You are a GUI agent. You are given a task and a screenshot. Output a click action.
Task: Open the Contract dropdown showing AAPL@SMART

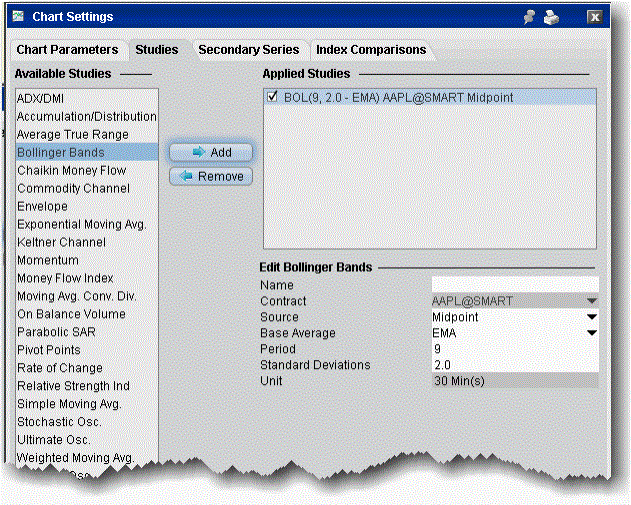(x=591, y=301)
